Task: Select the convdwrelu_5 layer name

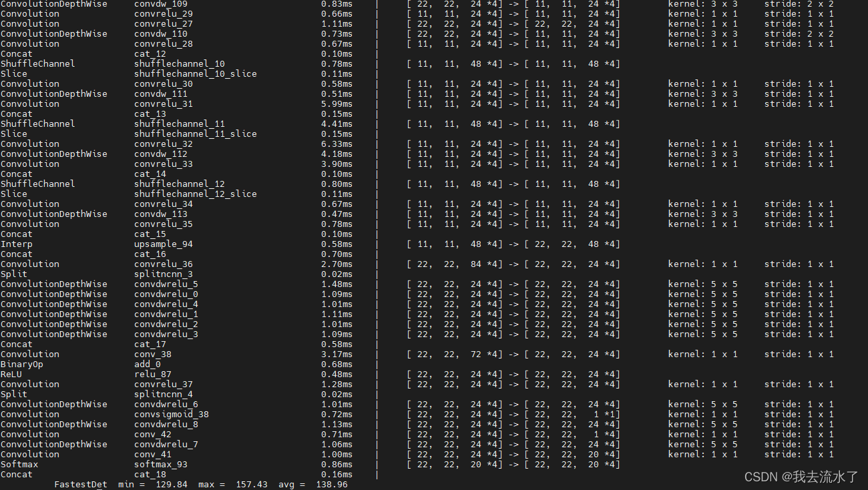Action: pyautogui.click(x=166, y=284)
